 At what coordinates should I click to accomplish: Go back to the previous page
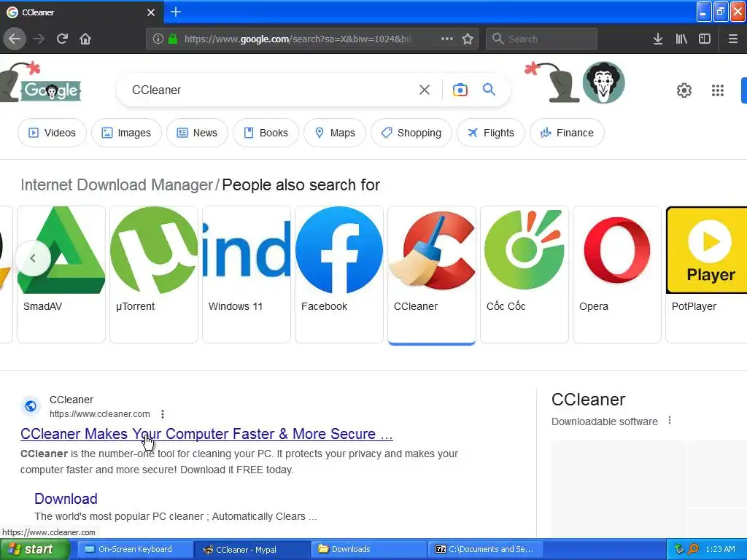(15, 39)
